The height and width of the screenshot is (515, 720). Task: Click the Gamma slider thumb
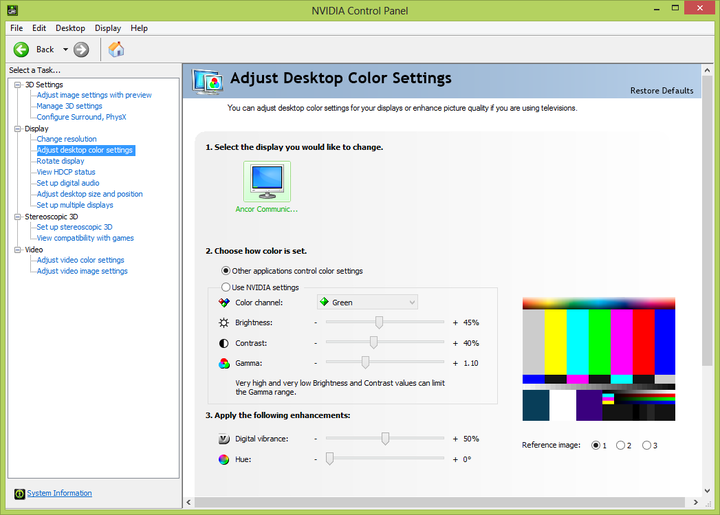click(x=365, y=363)
